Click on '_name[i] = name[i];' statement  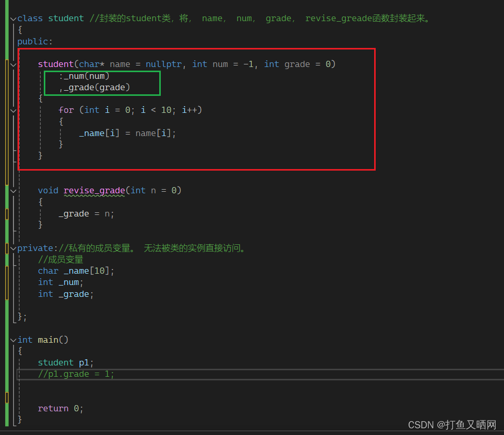pos(128,133)
